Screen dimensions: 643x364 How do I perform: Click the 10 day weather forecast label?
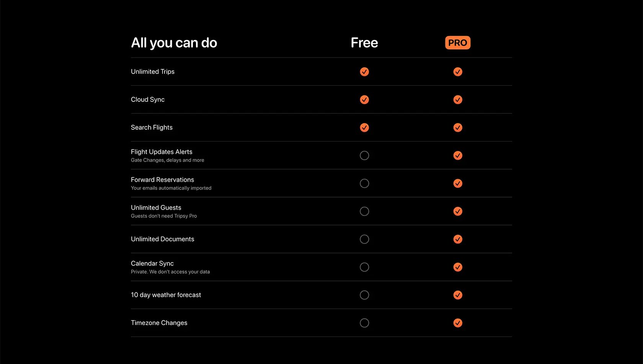pos(166,295)
